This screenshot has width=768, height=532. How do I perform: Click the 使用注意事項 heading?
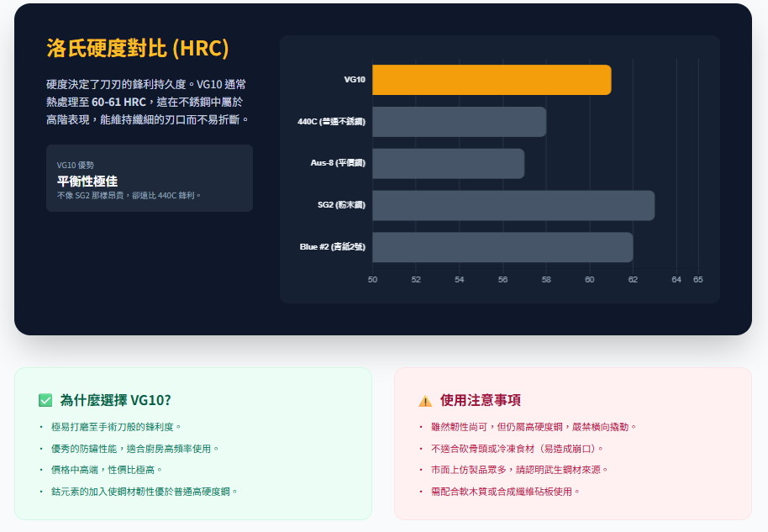tap(480, 401)
